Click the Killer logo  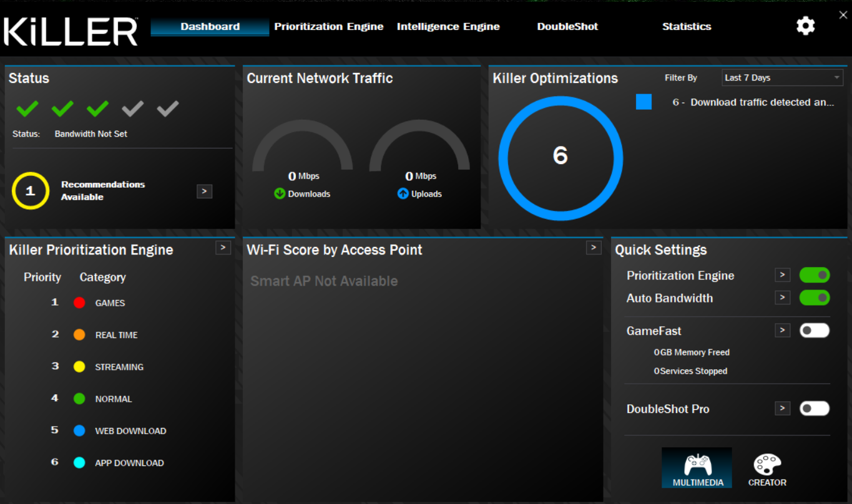click(71, 31)
